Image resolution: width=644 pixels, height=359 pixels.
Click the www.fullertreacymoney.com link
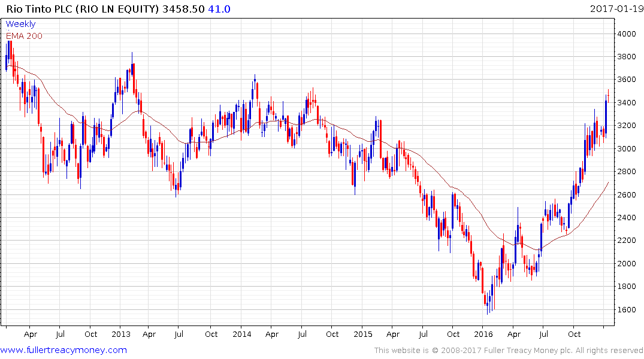[x=64, y=350]
